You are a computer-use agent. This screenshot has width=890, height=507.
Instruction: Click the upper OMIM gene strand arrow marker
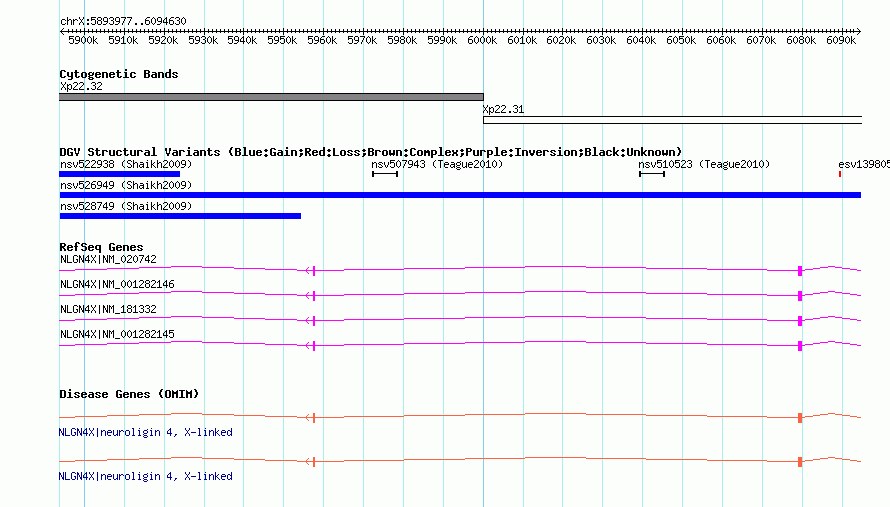coord(310,418)
